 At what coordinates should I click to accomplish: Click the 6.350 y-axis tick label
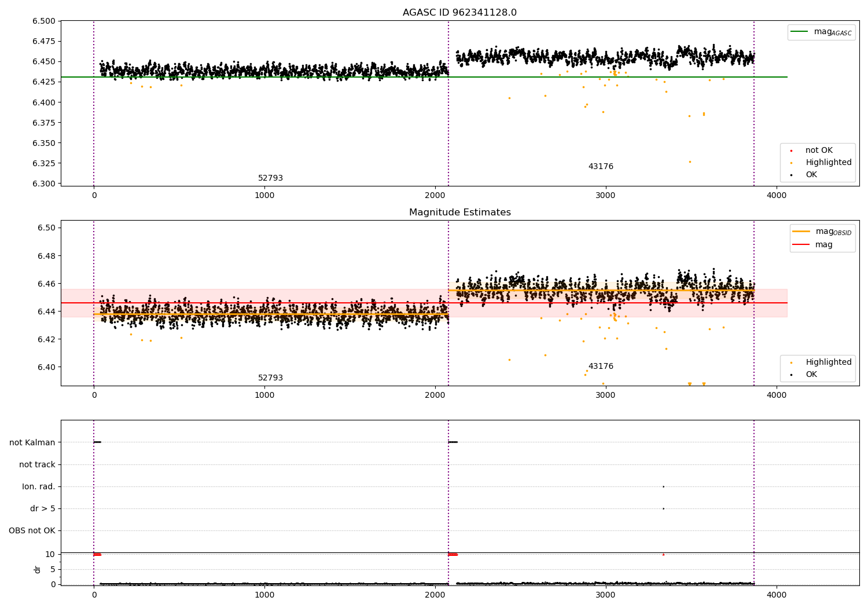coord(44,143)
